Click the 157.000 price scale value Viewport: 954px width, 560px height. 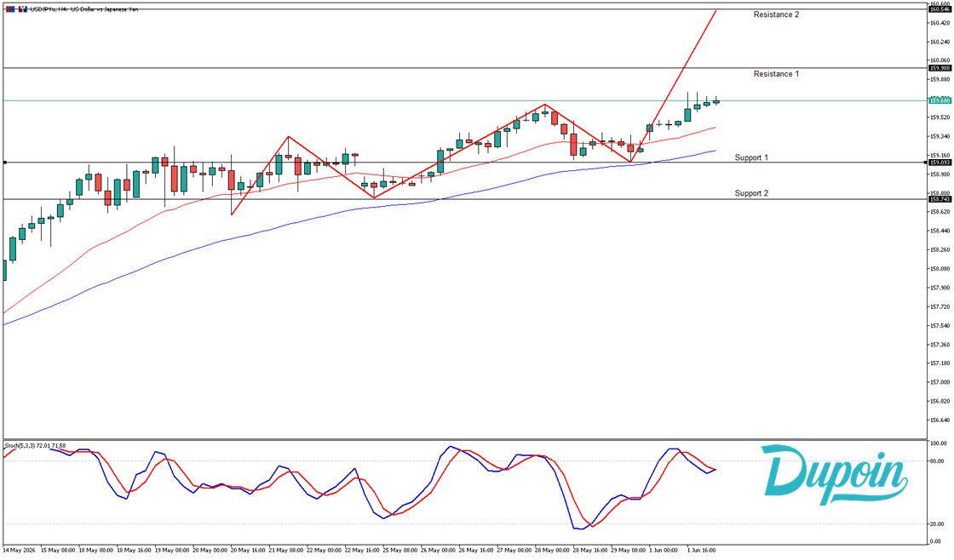pos(940,382)
